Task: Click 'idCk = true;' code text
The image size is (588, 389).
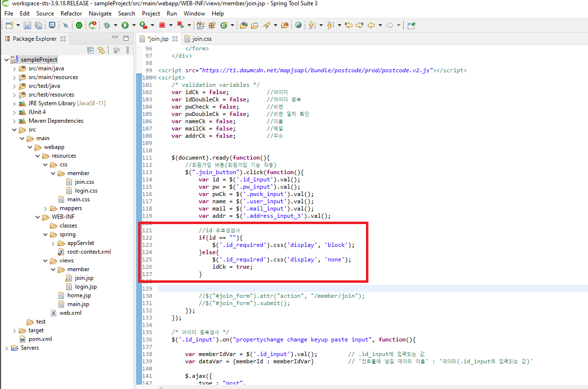Action: (x=233, y=267)
